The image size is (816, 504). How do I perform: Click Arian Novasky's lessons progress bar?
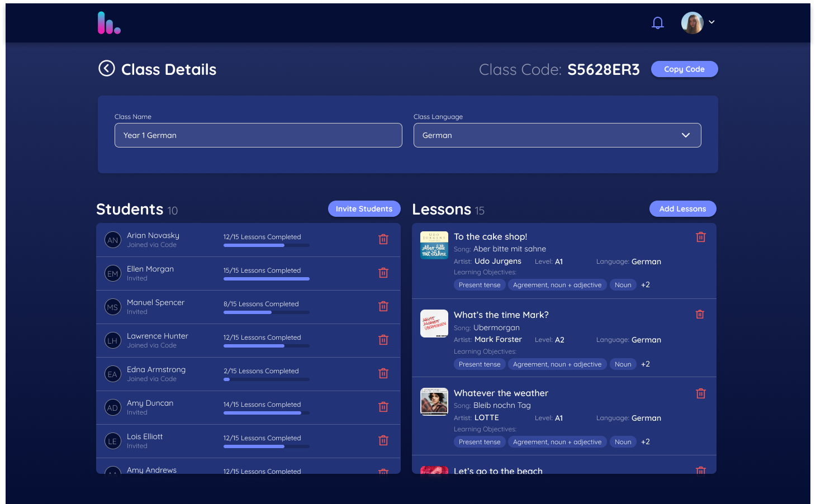pos(267,245)
